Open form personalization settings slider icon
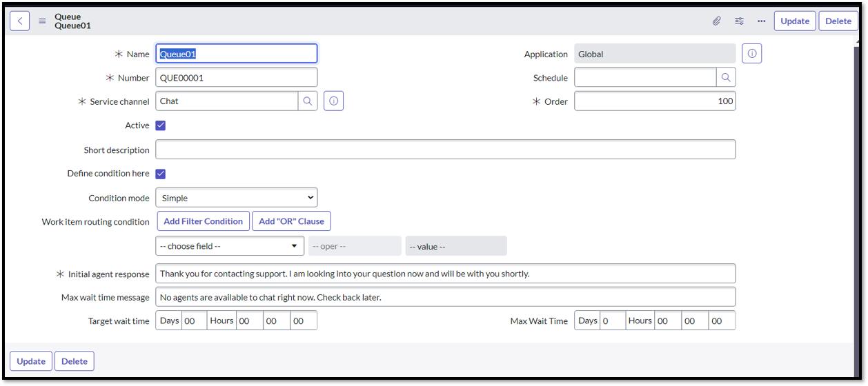This screenshot has width=868, height=386. pyautogui.click(x=739, y=21)
